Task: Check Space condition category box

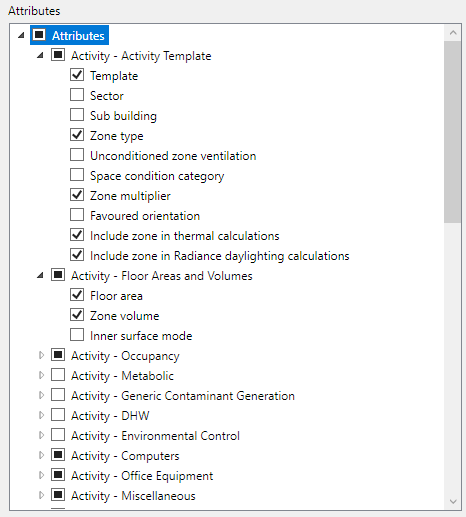Action: point(77,175)
